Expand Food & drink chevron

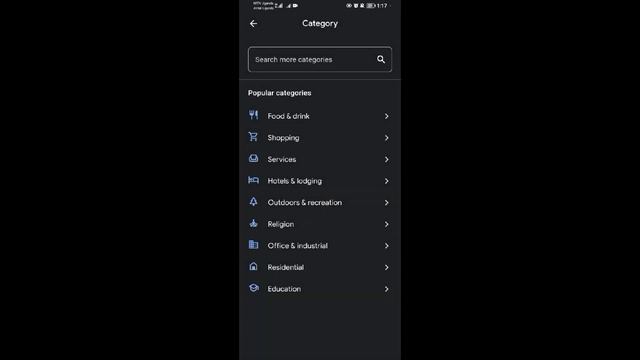pos(386,116)
